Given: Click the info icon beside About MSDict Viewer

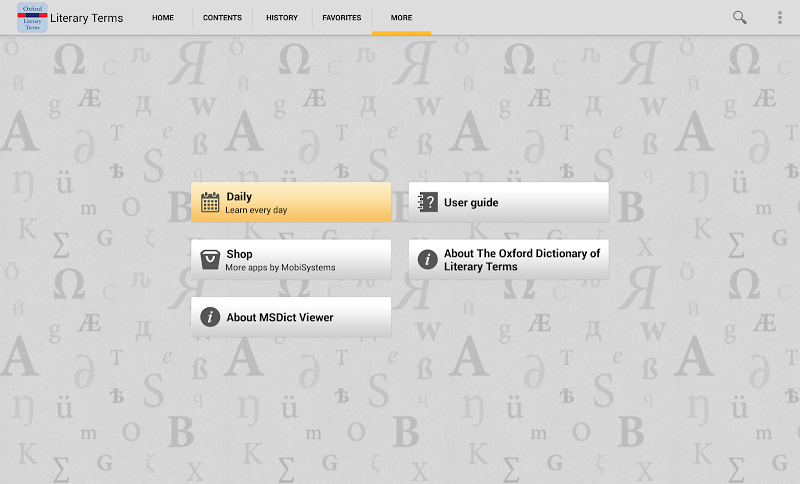Looking at the screenshot, I should [x=210, y=317].
